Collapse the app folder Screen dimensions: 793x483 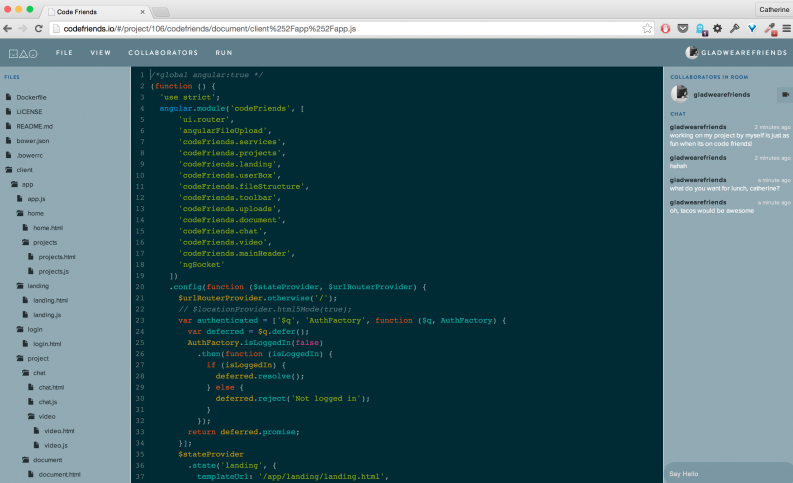click(x=27, y=185)
